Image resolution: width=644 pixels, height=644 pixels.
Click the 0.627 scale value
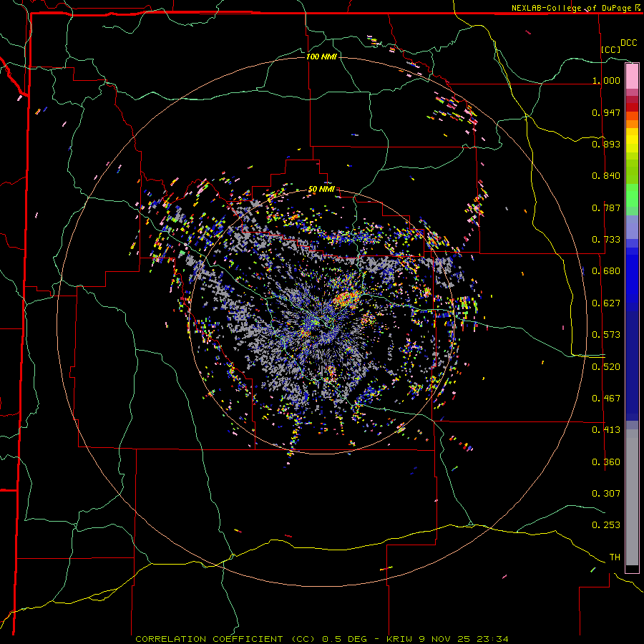[x=606, y=303]
